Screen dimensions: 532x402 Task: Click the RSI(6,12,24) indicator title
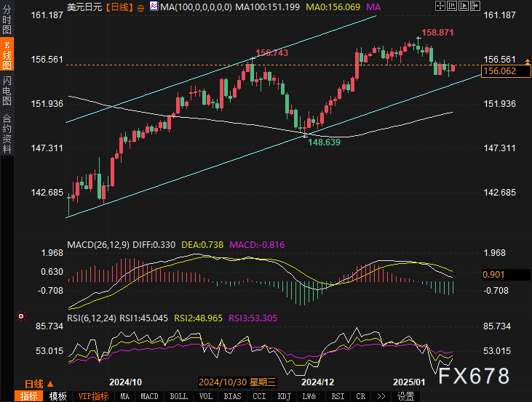(92, 318)
